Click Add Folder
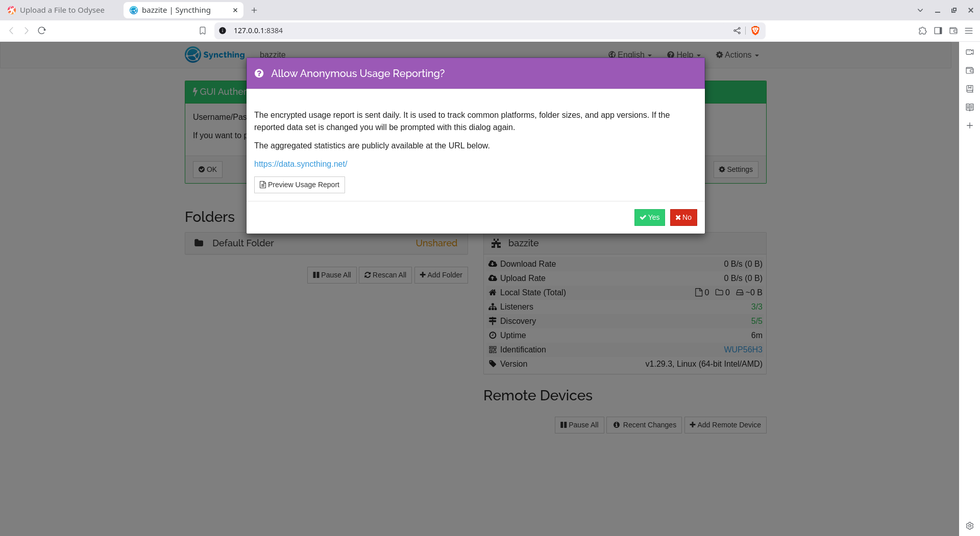Screen dimensions: 980x536 tap(441, 275)
